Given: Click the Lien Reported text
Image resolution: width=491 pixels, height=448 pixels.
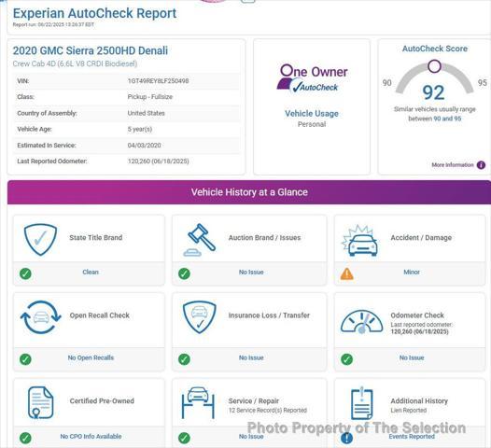Looking at the screenshot, I should click(408, 410).
